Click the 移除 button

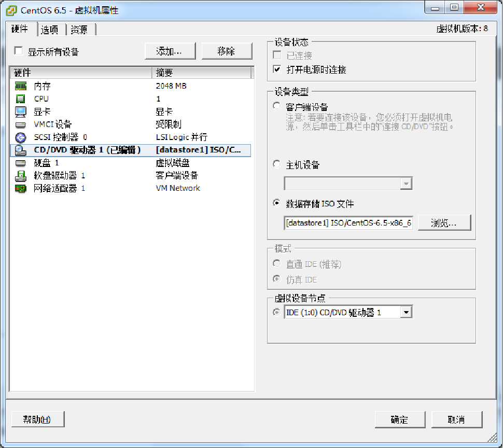(227, 51)
